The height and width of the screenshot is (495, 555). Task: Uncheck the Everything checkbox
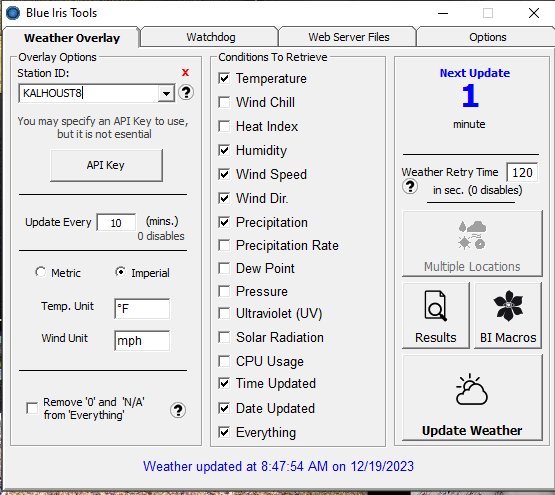224,432
